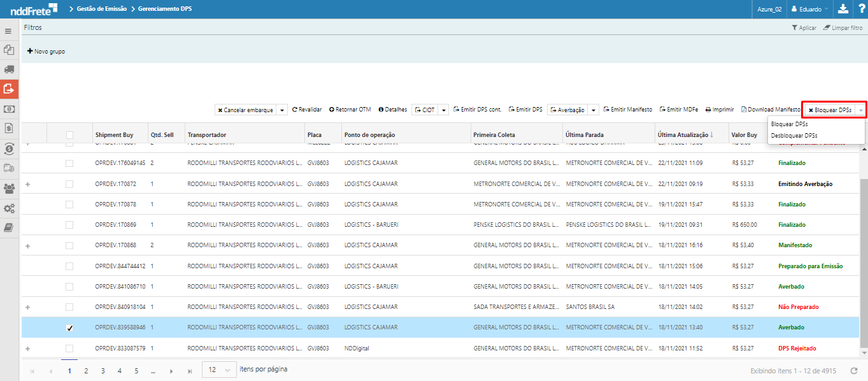Choose Desbloquear DPSs from the dropdown menu
The image size is (868, 381).
click(x=793, y=135)
